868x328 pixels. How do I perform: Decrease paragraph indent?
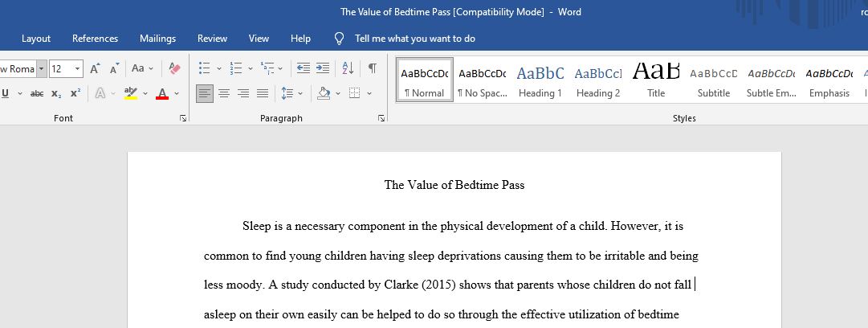(304, 68)
